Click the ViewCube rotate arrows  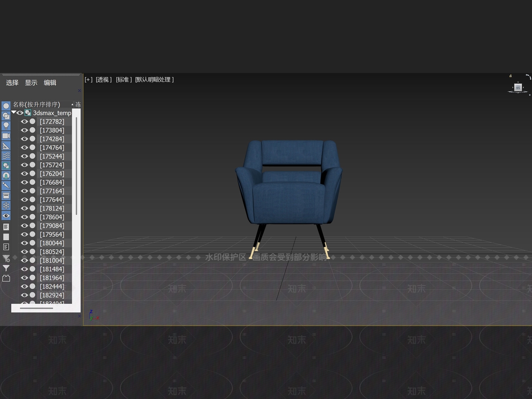pos(528,77)
